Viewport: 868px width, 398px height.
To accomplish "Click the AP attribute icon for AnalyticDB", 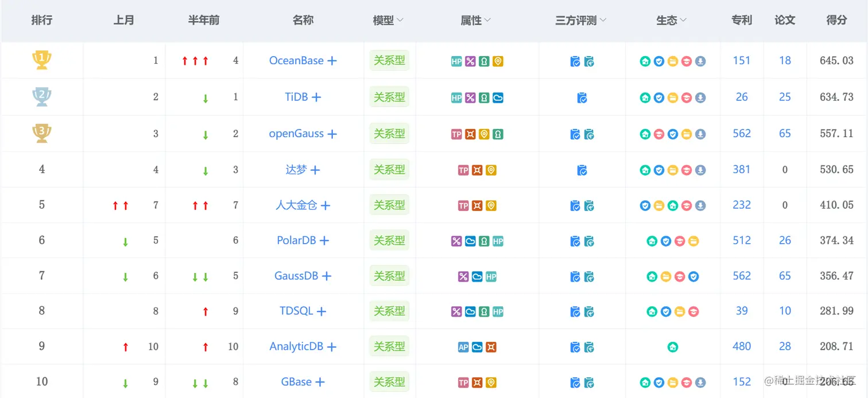I will tap(463, 348).
